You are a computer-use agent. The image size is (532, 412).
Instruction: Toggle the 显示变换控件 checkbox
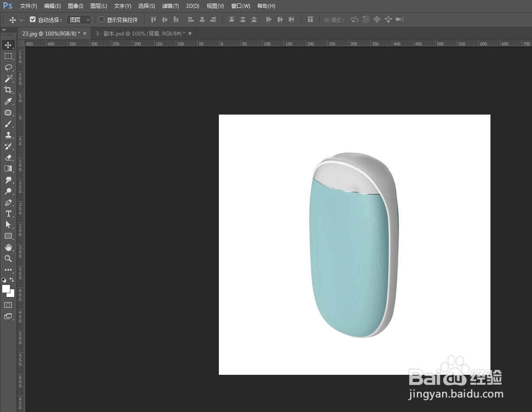click(x=102, y=19)
